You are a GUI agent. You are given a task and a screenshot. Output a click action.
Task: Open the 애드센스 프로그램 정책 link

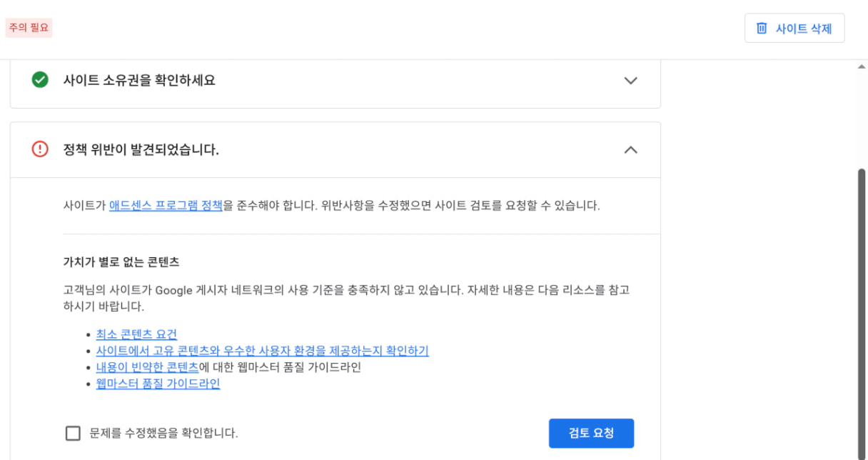pos(166,206)
